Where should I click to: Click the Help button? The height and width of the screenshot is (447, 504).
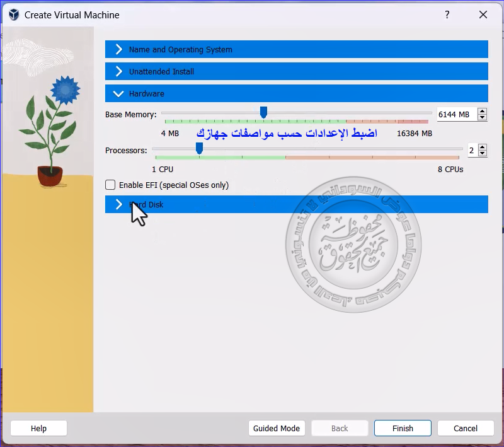39,429
